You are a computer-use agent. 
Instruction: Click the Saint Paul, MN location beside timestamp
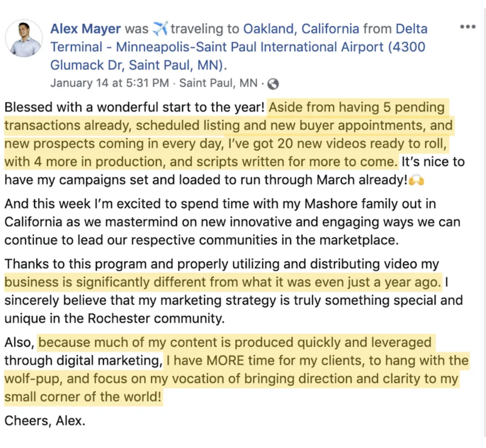click(x=218, y=83)
